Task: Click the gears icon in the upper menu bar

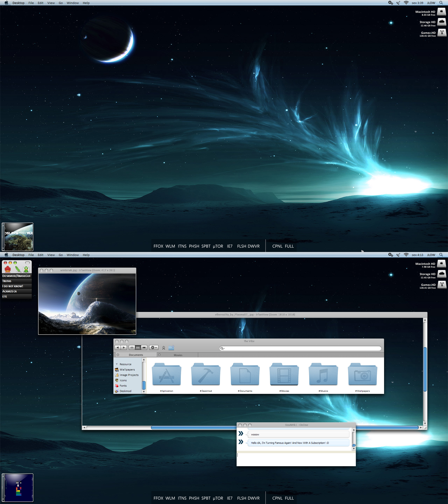Action: [x=391, y=3]
